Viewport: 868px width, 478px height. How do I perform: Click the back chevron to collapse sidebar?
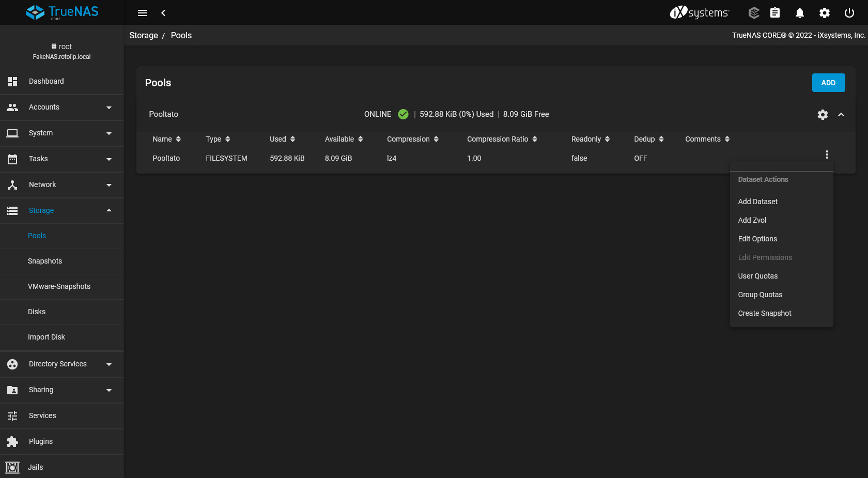[x=163, y=13]
